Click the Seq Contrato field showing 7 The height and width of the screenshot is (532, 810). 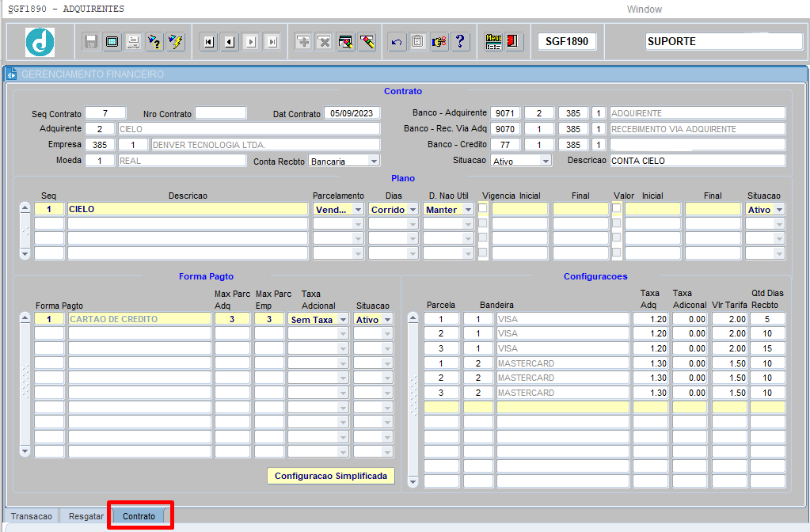click(105, 112)
